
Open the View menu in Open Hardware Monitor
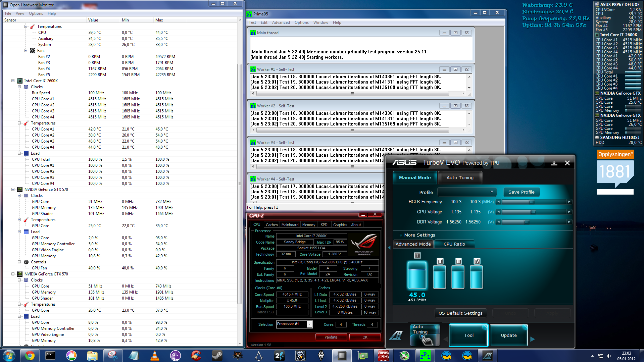click(20, 13)
